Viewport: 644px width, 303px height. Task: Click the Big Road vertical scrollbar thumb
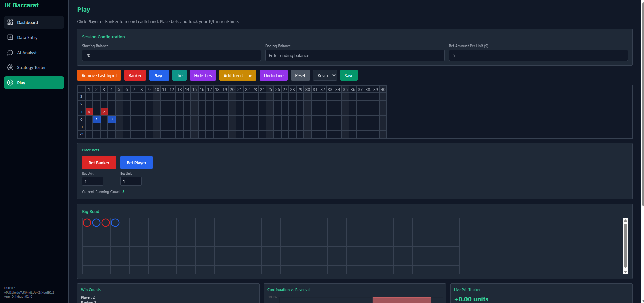pos(625,246)
